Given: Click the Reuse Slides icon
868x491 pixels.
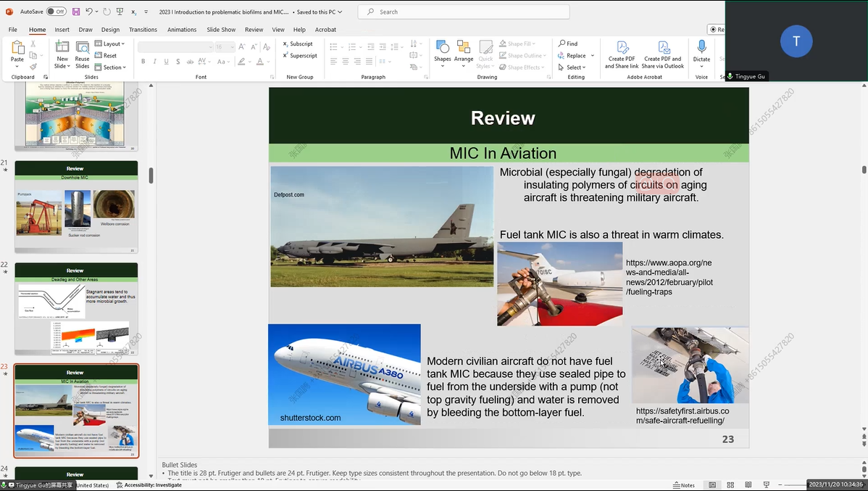Looking at the screenshot, I should tap(82, 51).
